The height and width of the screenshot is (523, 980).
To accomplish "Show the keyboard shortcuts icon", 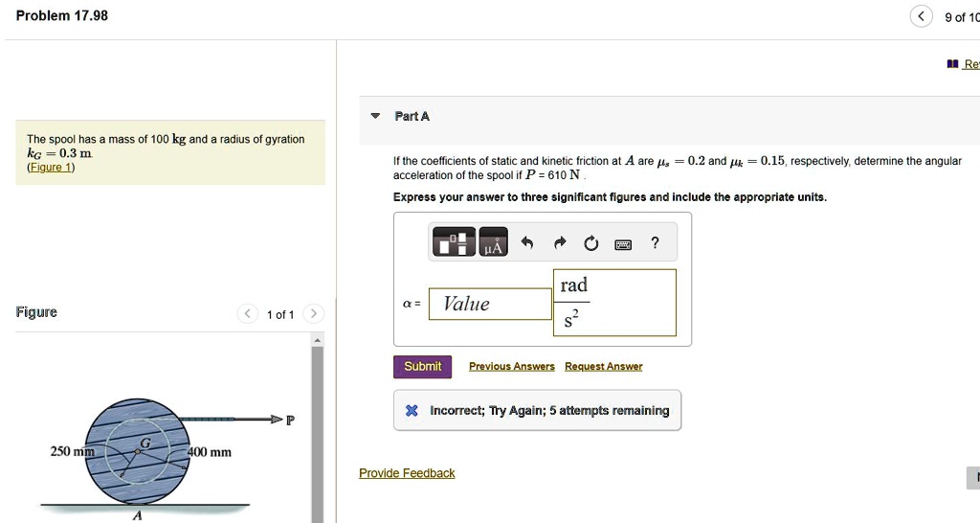I will click(623, 244).
